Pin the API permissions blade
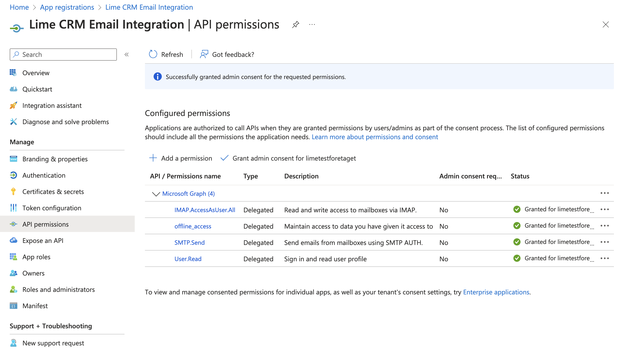The width and height of the screenshot is (618, 364). tap(295, 24)
